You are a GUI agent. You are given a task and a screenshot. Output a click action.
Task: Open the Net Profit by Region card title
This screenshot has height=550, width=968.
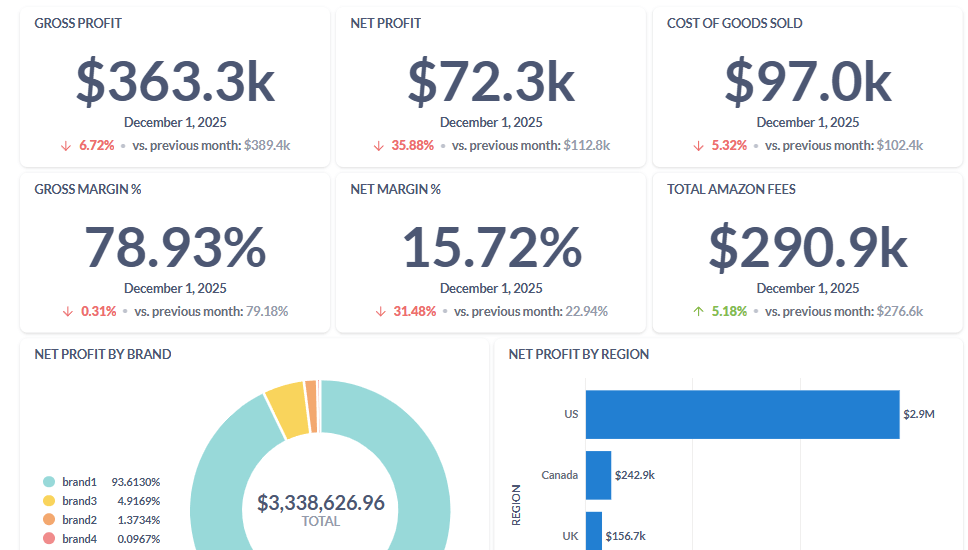tap(578, 354)
